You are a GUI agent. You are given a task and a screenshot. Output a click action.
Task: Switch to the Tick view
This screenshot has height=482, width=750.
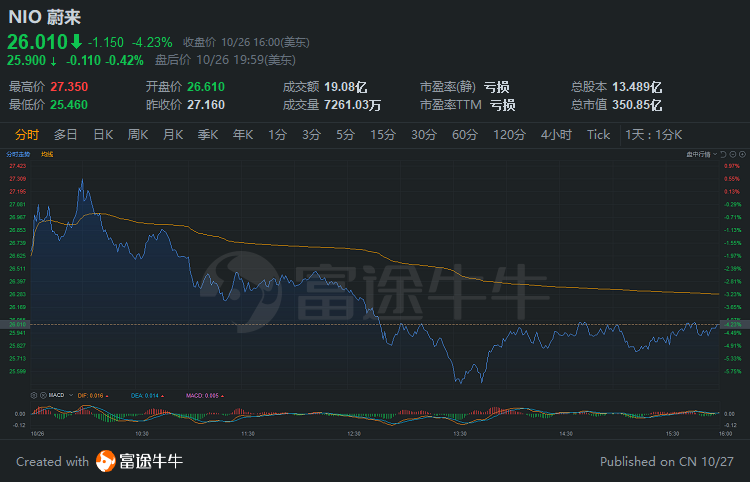coord(598,135)
